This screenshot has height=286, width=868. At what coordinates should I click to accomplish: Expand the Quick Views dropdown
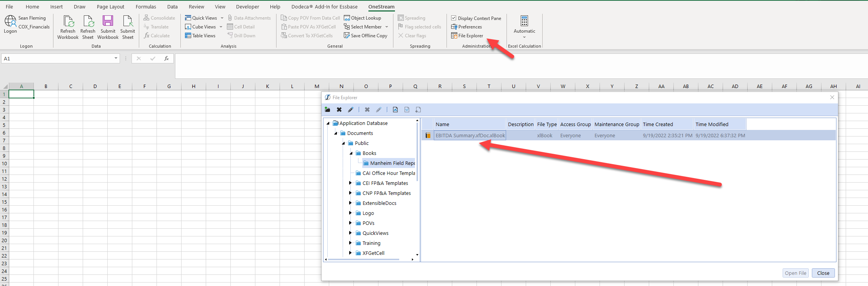tap(222, 18)
